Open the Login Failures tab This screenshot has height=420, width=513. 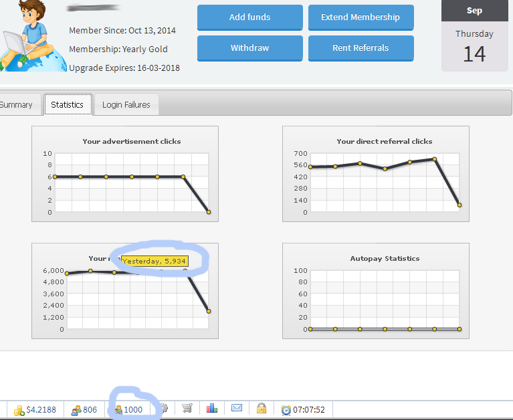tap(126, 105)
